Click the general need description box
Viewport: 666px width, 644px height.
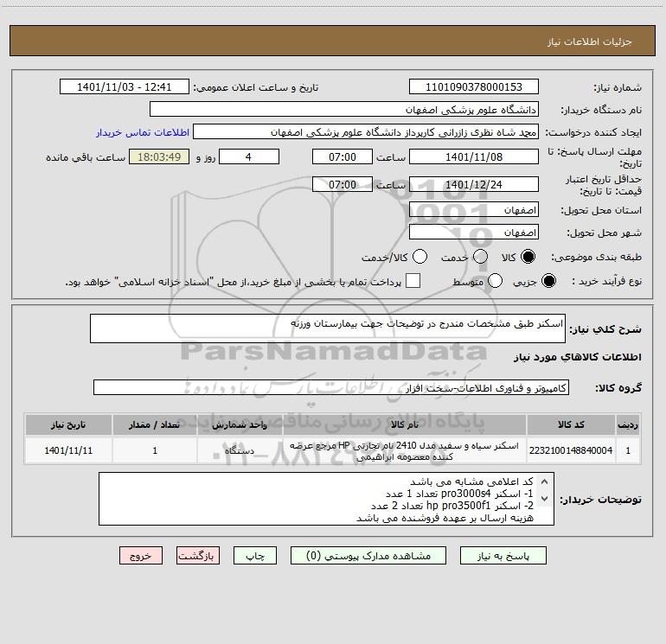point(328,328)
